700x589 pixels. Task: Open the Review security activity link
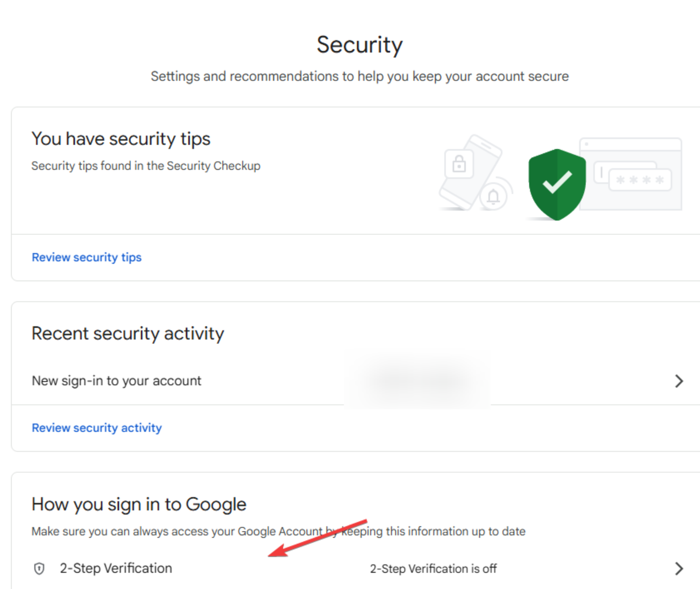97,428
